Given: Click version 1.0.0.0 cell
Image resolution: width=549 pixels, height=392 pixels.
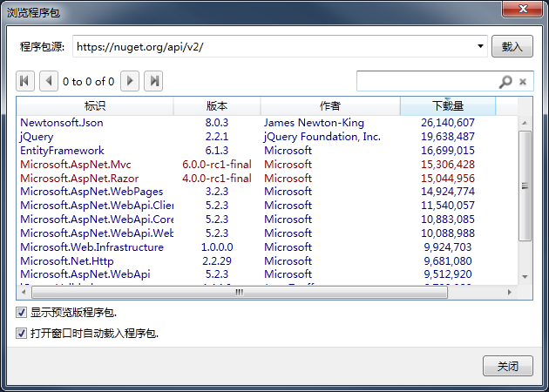Looking at the screenshot, I should click(217, 247).
